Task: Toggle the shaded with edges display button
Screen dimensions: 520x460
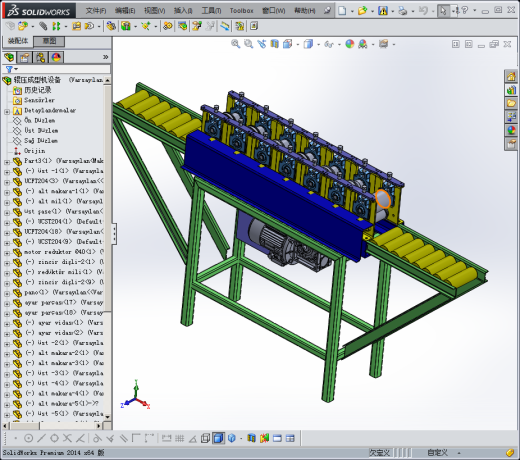Action: pyautogui.click(x=218, y=438)
